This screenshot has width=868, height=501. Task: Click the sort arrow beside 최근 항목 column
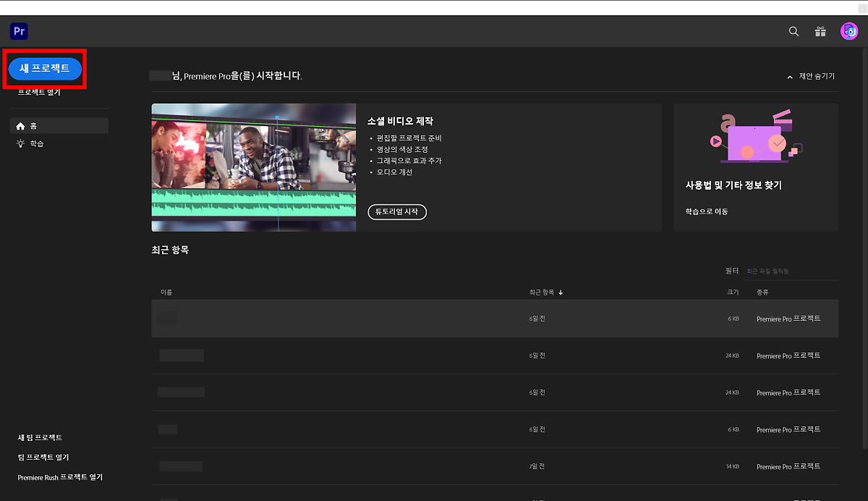pyautogui.click(x=561, y=292)
